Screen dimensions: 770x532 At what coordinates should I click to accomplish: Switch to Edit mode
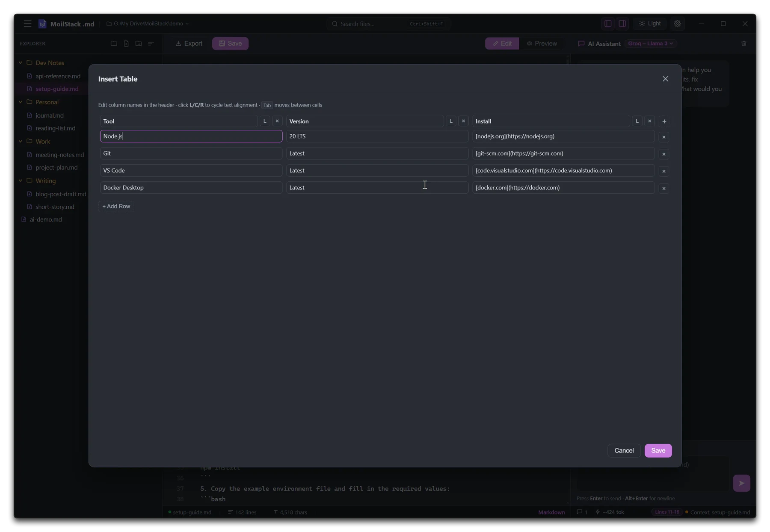click(x=502, y=43)
